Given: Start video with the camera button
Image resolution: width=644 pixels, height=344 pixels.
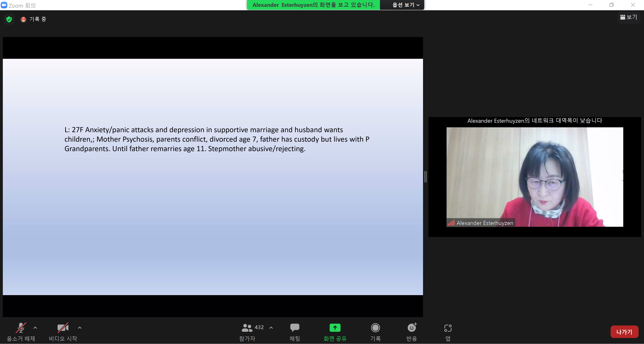Looking at the screenshot, I should pos(63,332).
